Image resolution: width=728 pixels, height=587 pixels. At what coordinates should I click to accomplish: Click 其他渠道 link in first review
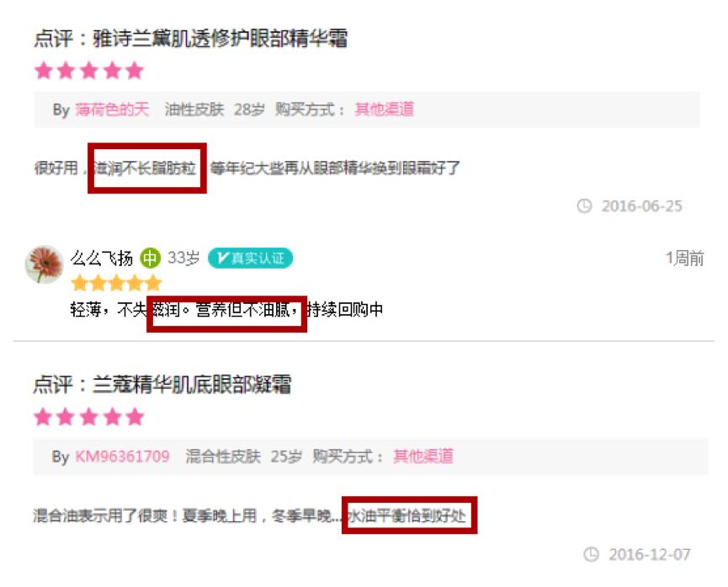coord(384,109)
